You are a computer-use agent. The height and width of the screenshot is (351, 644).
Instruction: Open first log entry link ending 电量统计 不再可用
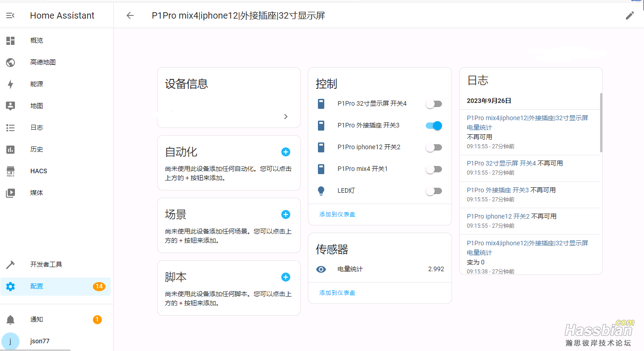(x=528, y=122)
